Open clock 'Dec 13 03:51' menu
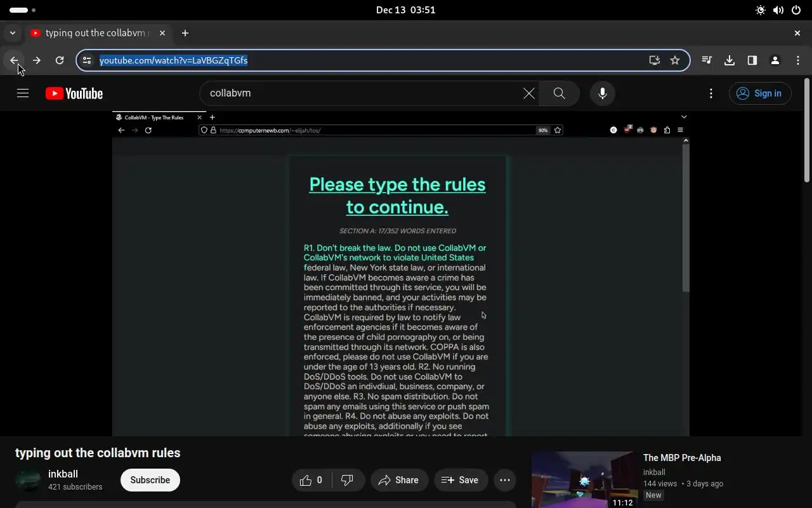This screenshot has height=508, width=812. click(x=406, y=10)
